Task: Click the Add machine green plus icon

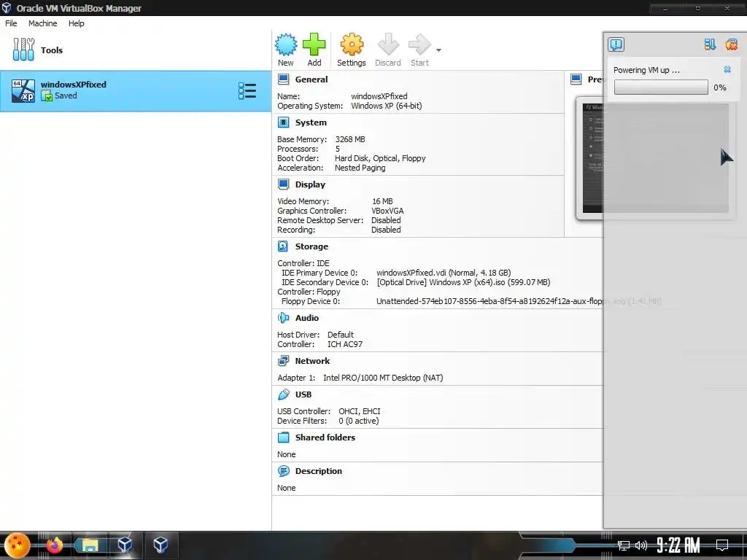Action: (x=314, y=44)
